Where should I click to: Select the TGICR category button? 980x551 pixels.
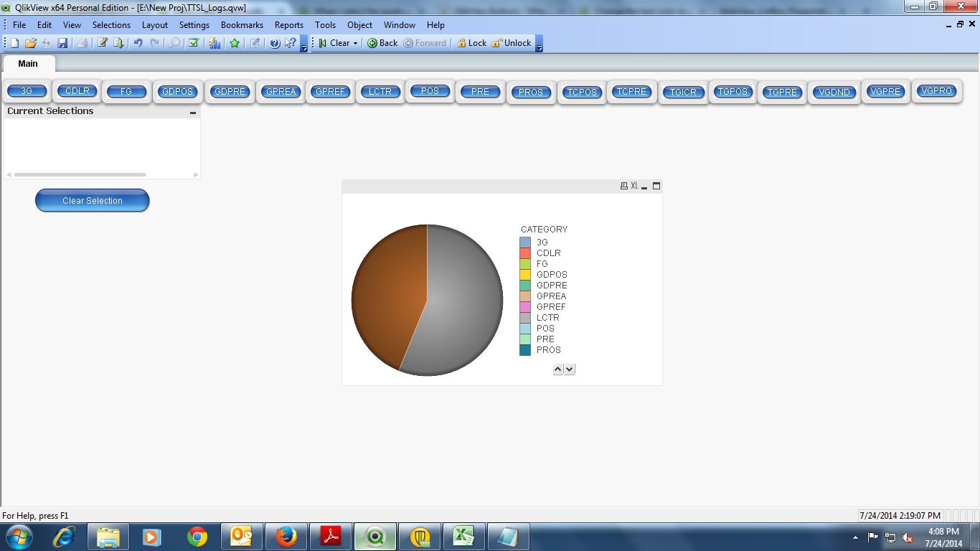pos(683,93)
